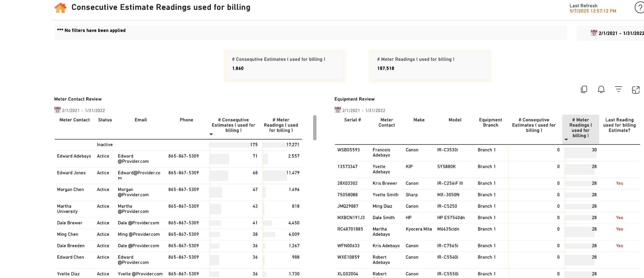The image size is (644, 278).
Task: Open the filter lines icon
Action: (x=618, y=89)
